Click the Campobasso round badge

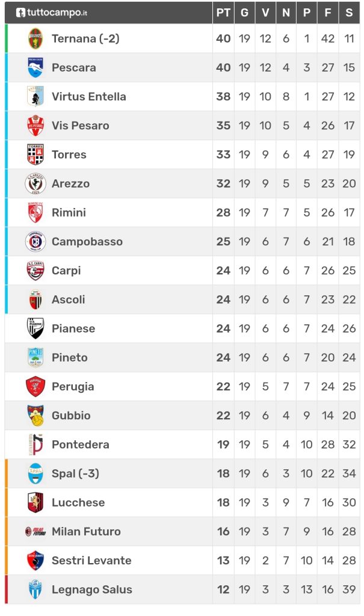click(35, 242)
